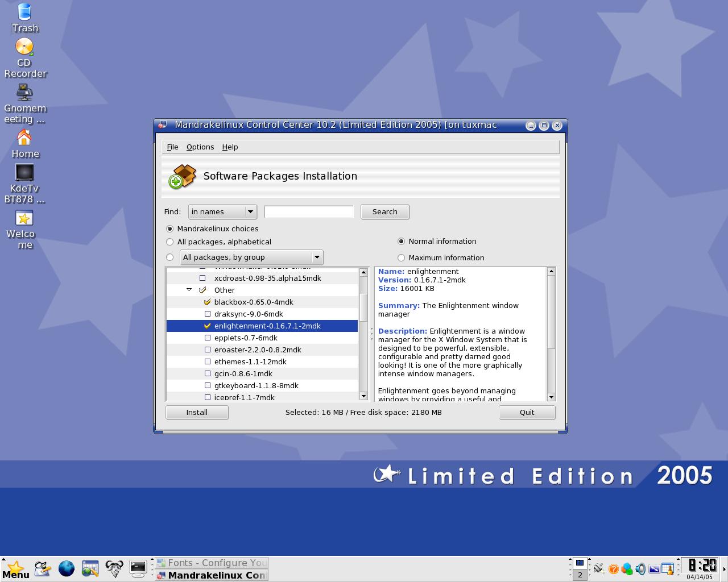Click the colored hexagons tray icon
This screenshot has width=728, height=582.
click(x=627, y=568)
